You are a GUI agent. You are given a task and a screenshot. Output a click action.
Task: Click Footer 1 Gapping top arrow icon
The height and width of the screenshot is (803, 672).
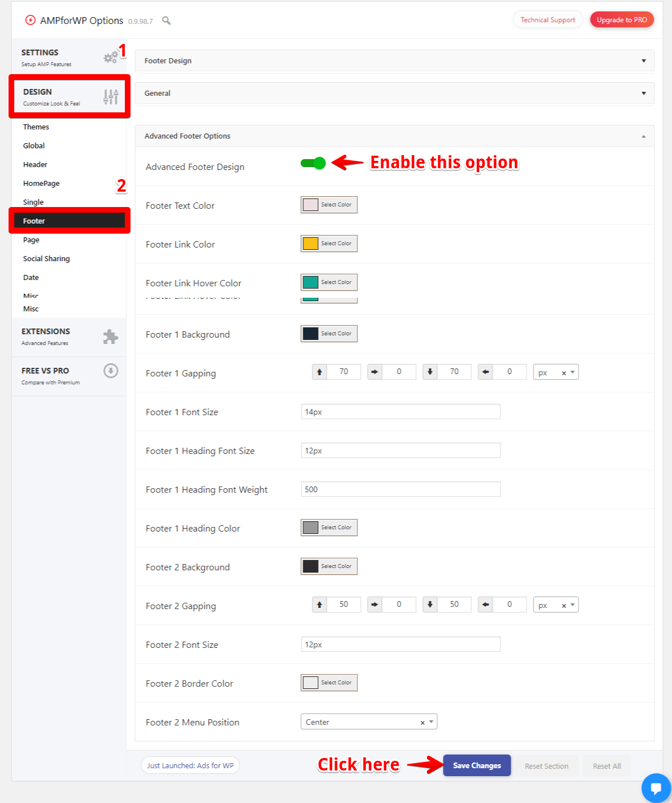click(320, 372)
